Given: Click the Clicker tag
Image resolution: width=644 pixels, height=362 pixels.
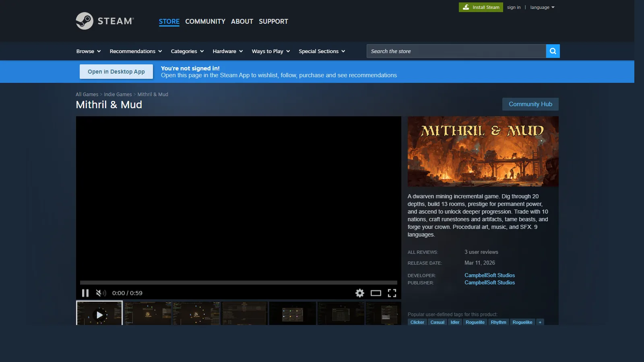Looking at the screenshot, I should [417, 322].
